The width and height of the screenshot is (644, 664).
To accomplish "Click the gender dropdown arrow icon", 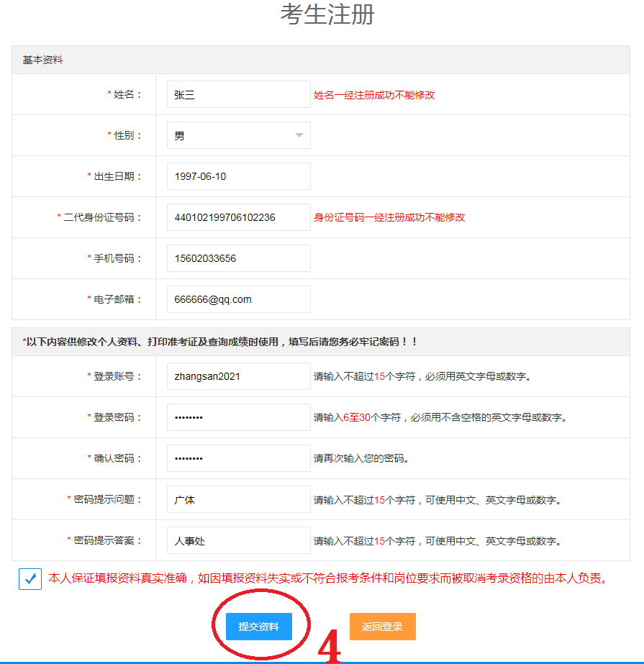I will (299, 135).
